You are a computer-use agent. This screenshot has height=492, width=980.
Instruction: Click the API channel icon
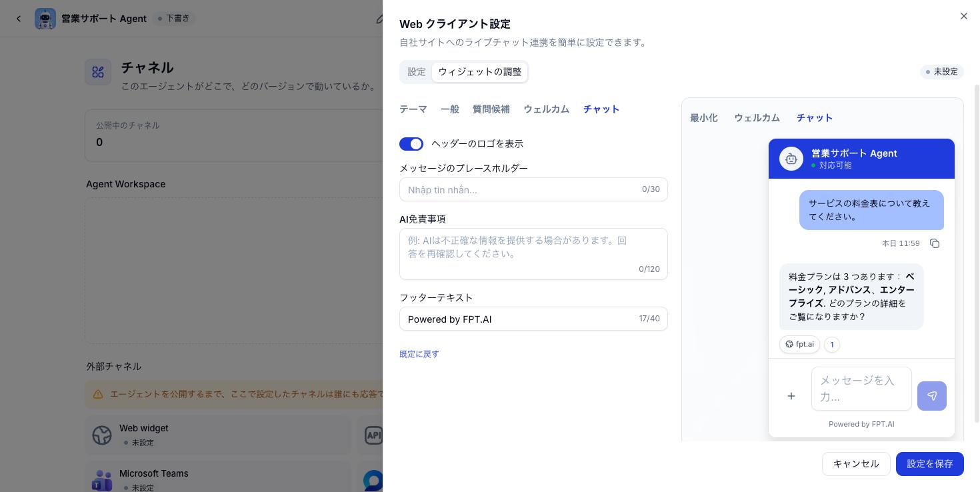point(373,435)
